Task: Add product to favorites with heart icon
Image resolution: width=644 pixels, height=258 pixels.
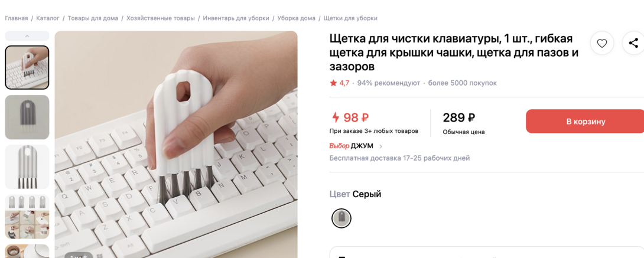Action: coord(601,43)
